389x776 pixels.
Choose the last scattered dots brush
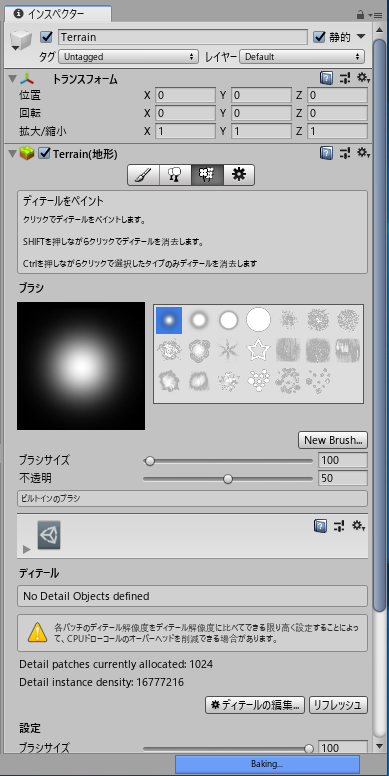click(318, 381)
